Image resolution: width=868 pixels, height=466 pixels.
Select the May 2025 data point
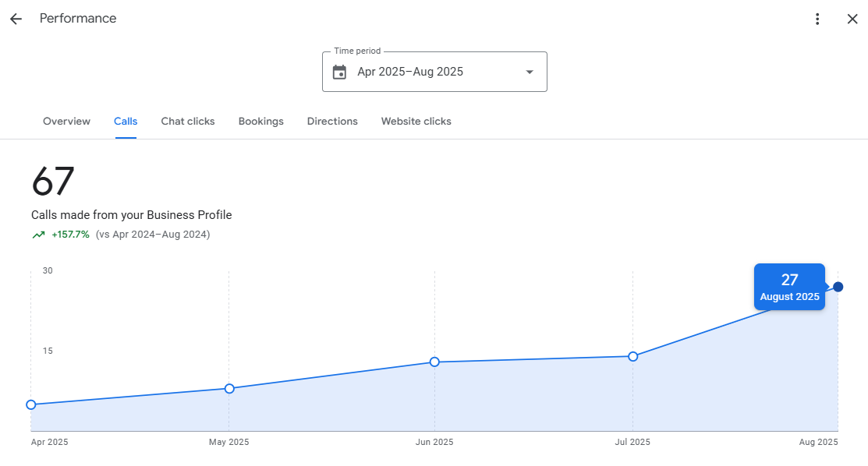pyautogui.click(x=229, y=388)
